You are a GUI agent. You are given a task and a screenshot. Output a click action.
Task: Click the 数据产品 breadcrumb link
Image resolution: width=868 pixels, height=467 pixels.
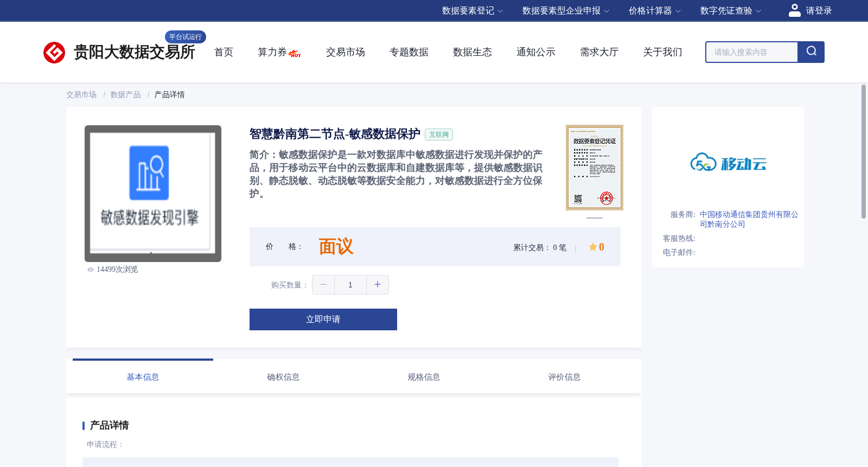click(126, 95)
